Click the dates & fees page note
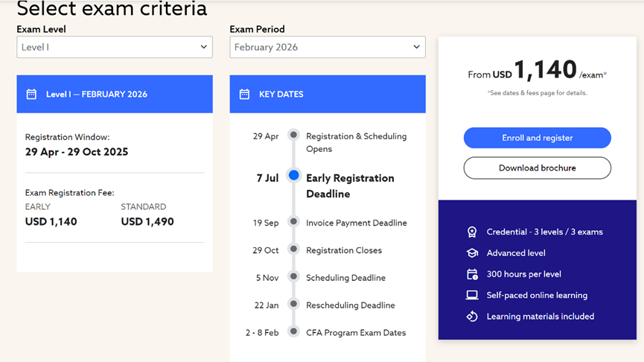The image size is (644, 362). coord(537,93)
